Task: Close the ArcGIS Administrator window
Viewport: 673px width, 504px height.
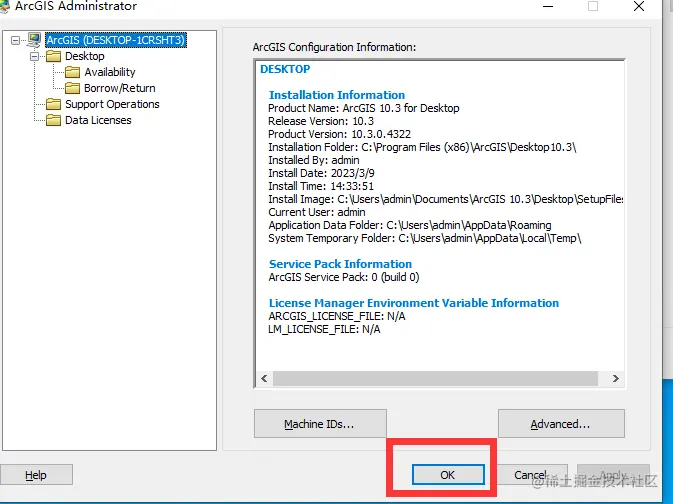Action: pyautogui.click(x=639, y=6)
